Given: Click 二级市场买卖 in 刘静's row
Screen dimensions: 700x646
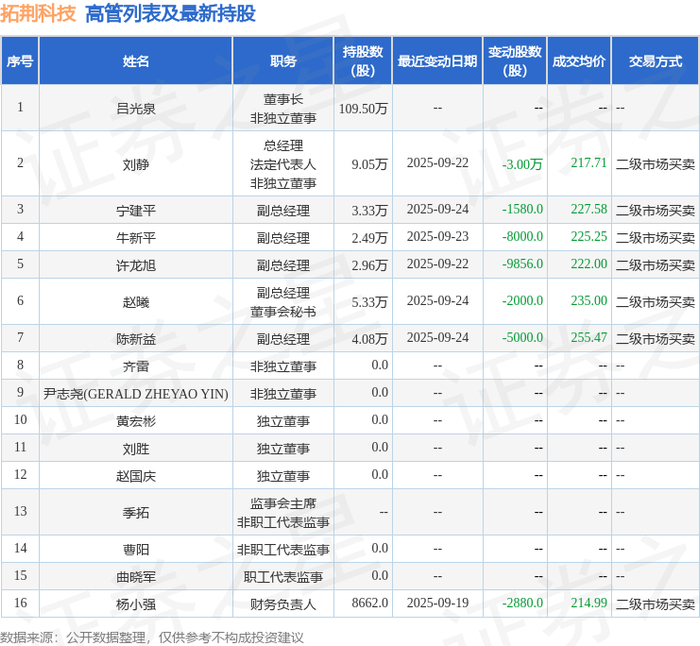Looking at the screenshot, I should pos(655,164).
